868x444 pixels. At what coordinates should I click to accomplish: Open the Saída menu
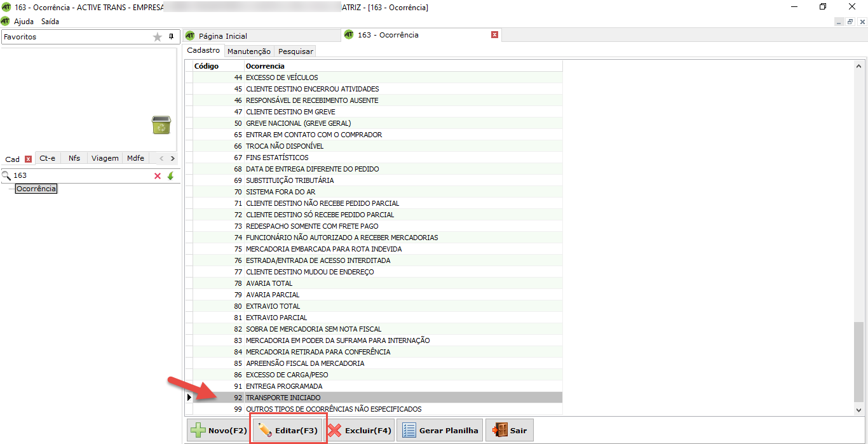click(x=50, y=22)
